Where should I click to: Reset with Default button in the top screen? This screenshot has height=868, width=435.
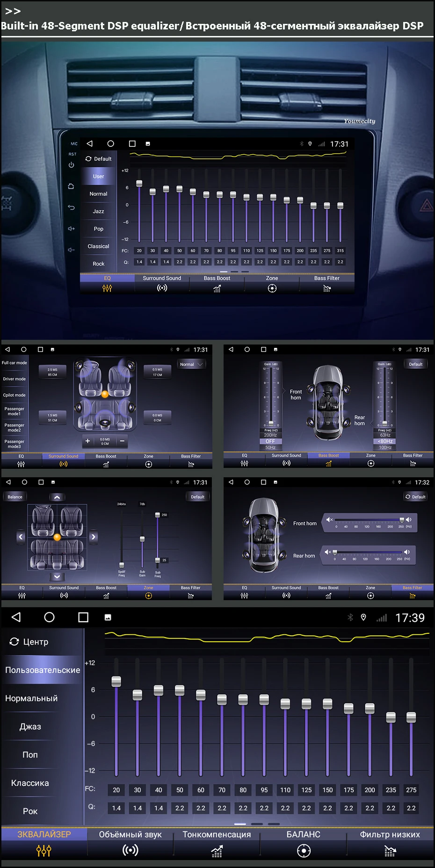(x=98, y=159)
